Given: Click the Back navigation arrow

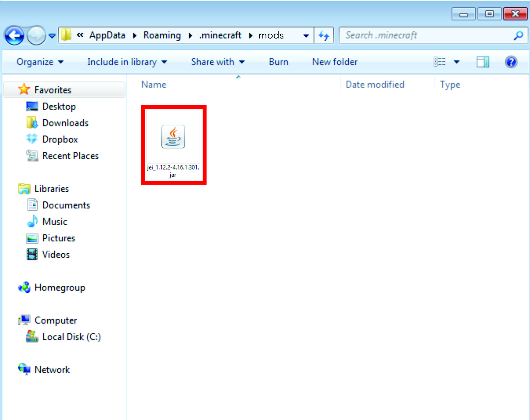Looking at the screenshot, I should (14, 35).
